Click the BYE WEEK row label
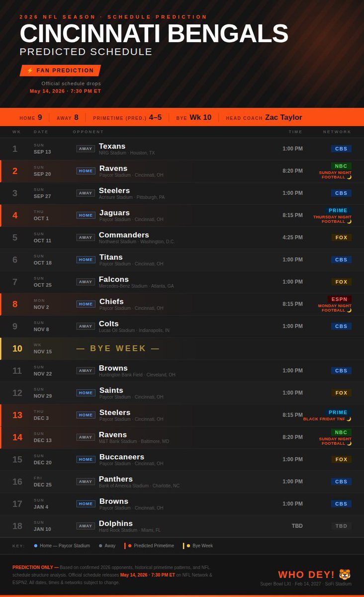The width and height of the screenshot is (364, 597). tap(118, 349)
